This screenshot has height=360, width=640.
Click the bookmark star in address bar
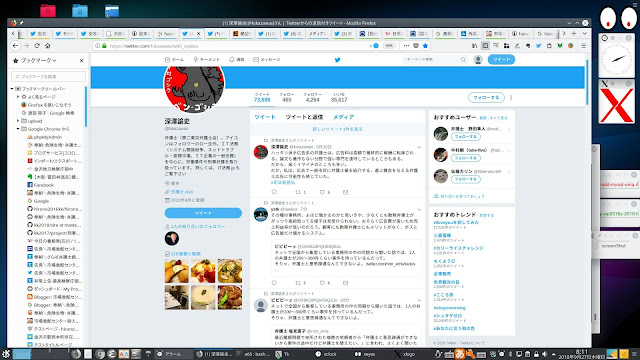[x=425, y=46]
